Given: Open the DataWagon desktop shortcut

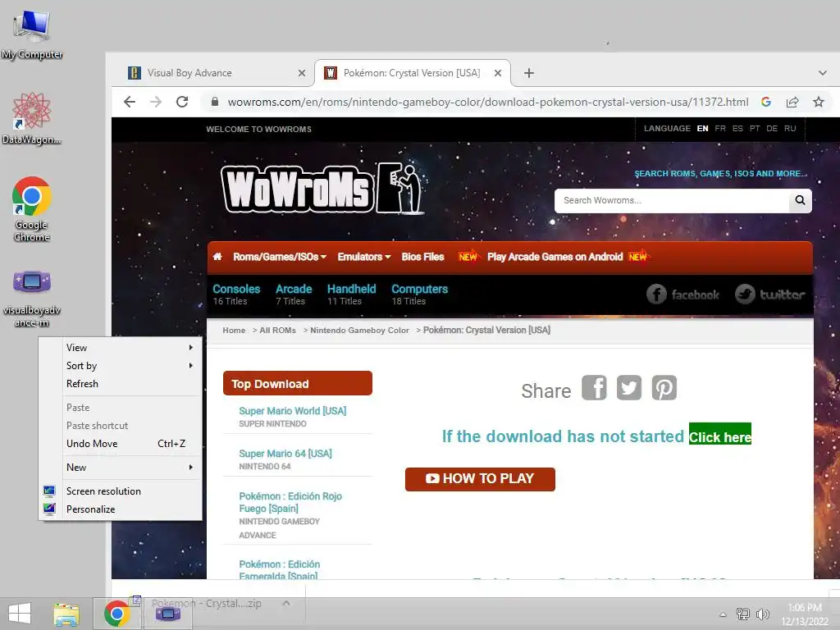Looking at the screenshot, I should [x=32, y=118].
